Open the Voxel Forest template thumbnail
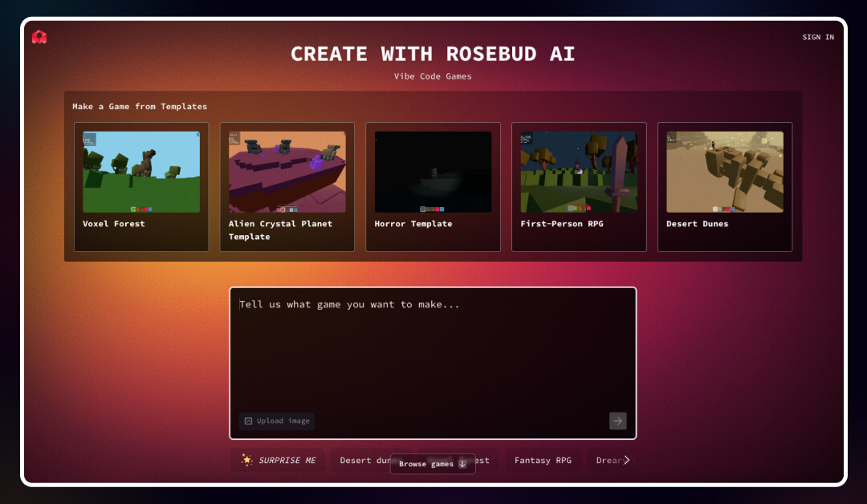This screenshot has height=504, width=867. point(141,172)
